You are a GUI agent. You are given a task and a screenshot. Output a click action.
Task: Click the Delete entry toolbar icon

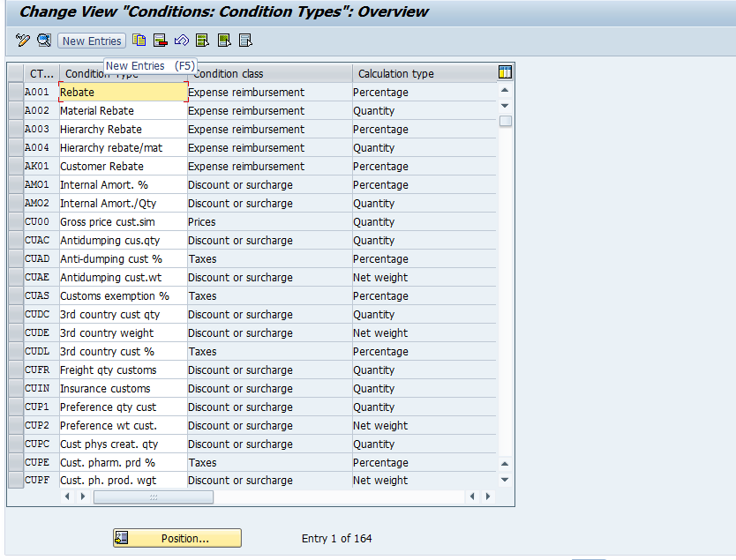pyautogui.click(x=161, y=41)
